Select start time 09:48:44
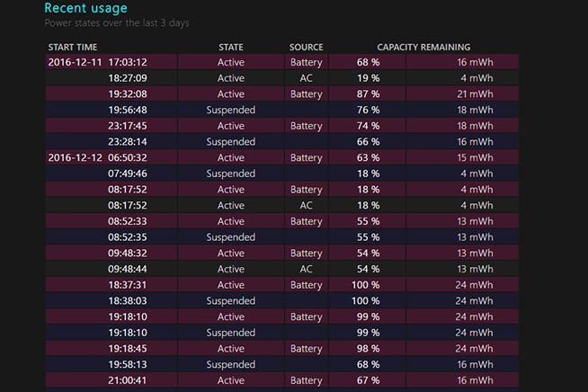The height and width of the screenshot is (392, 588). point(128,269)
